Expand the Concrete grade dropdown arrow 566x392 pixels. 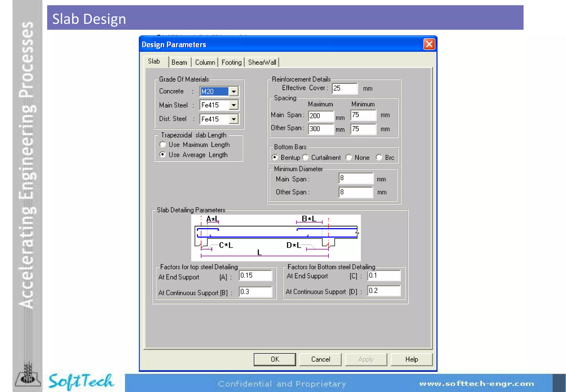pyautogui.click(x=234, y=92)
